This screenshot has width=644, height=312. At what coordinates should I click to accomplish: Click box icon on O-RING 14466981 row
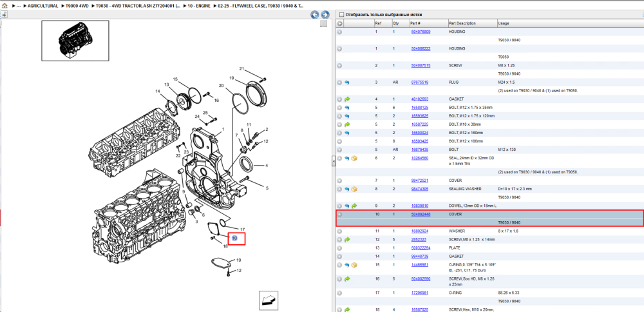pos(354,265)
